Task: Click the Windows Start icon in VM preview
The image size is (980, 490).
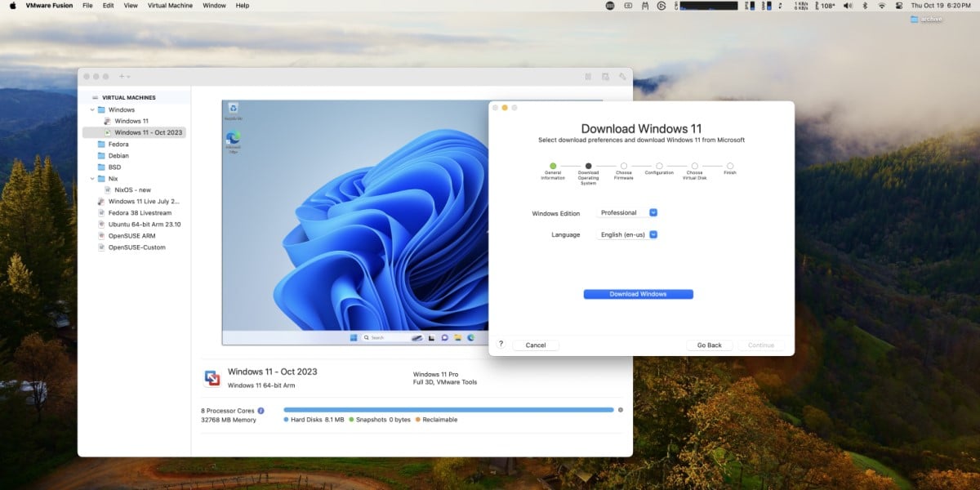Action: (x=354, y=337)
